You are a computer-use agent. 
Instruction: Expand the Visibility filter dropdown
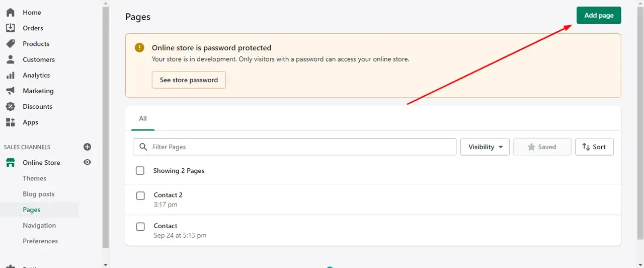click(x=485, y=147)
